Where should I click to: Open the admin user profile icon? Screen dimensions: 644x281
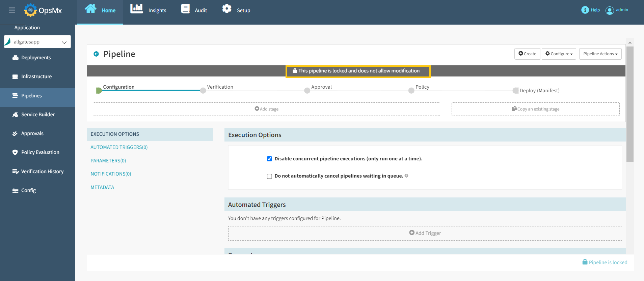click(x=610, y=10)
